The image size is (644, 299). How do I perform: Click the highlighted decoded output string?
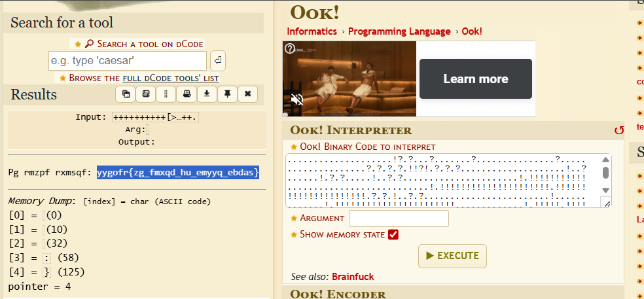178,173
